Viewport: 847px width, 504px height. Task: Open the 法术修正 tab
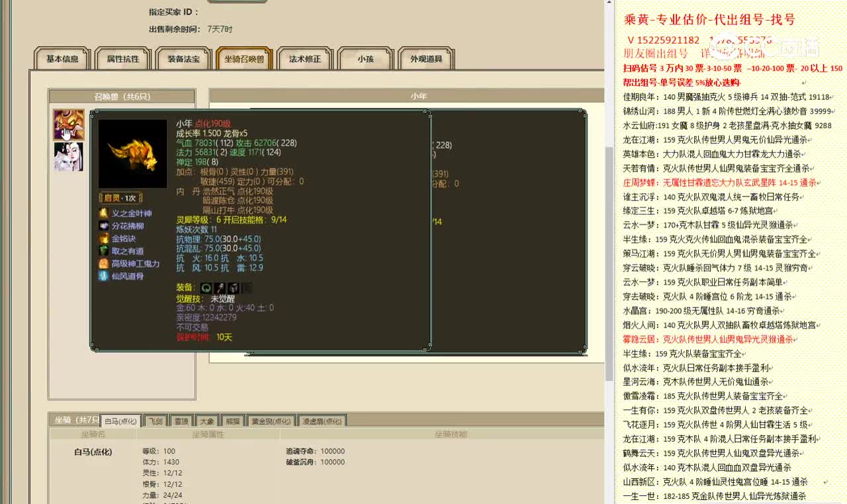tap(305, 59)
